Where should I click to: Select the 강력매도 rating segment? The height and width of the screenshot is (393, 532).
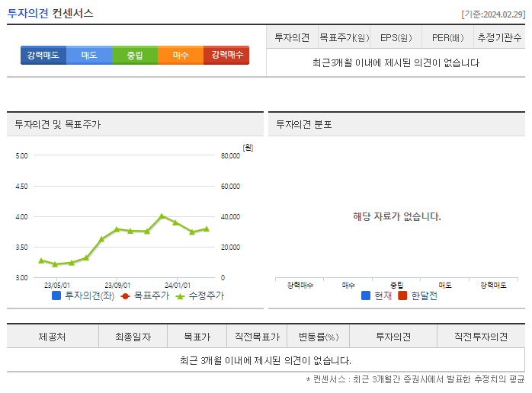coord(43,55)
